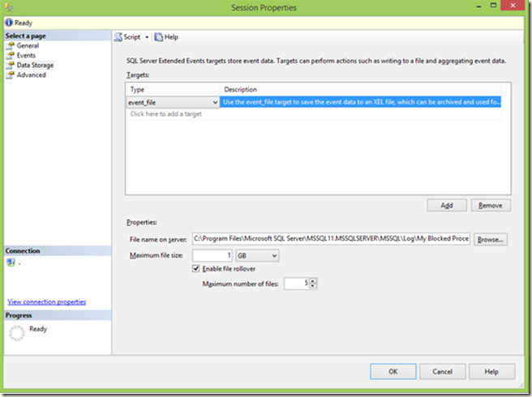Click the server connection icon
Screen dimensions: 532x397
click(x=11, y=263)
